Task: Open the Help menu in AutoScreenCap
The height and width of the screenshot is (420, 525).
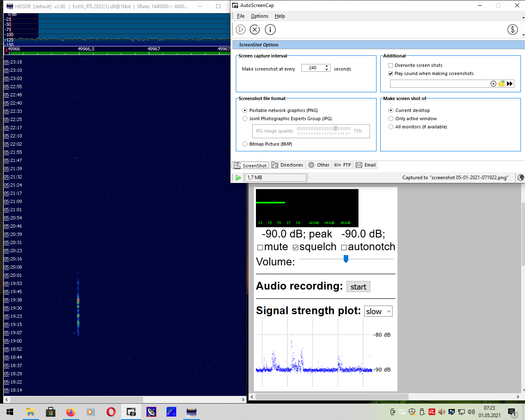Action: click(280, 16)
